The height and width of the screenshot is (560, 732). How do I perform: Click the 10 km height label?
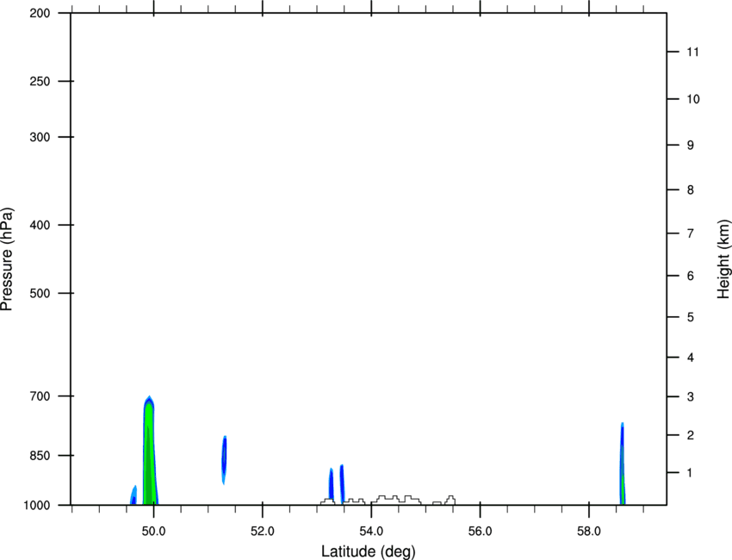pos(693,99)
